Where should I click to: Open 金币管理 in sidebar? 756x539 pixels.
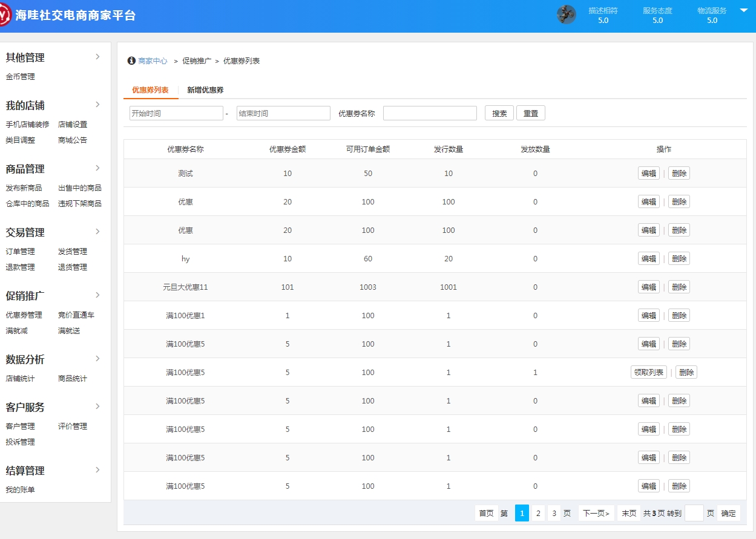pyautogui.click(x=21, y=77)
